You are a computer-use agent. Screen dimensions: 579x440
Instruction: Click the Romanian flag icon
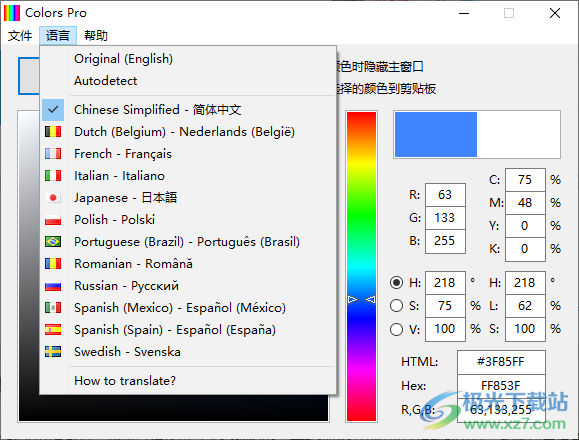coord(53,264)
